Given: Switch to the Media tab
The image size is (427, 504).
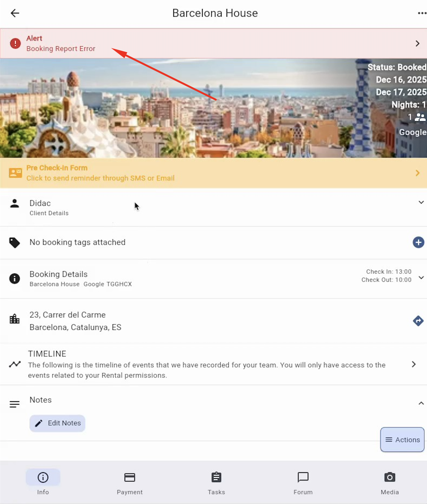Looking at the screenshot, I should pos(390,482).
